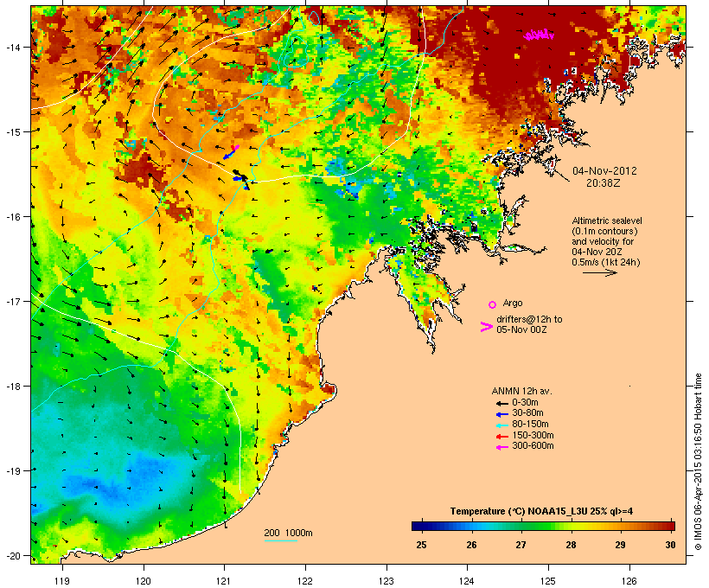Click the longitude axis label 123
Viewport: 709px width, 588px height.
click(x=386, y=581)
